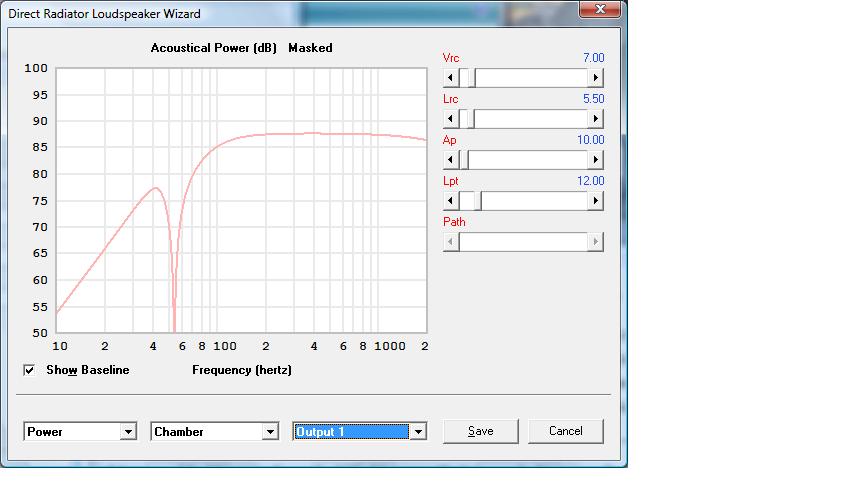Click the Lpt slider left arrow

[451, 201]
